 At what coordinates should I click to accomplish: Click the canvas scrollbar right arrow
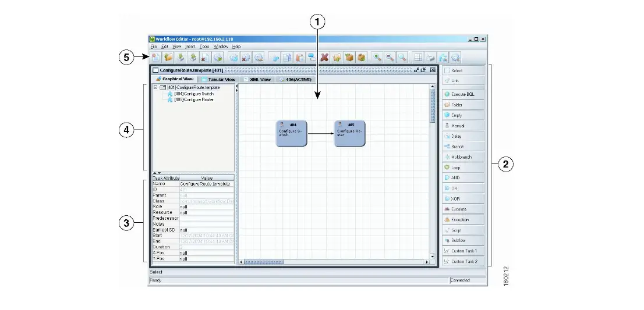click(x=427, y=262)
